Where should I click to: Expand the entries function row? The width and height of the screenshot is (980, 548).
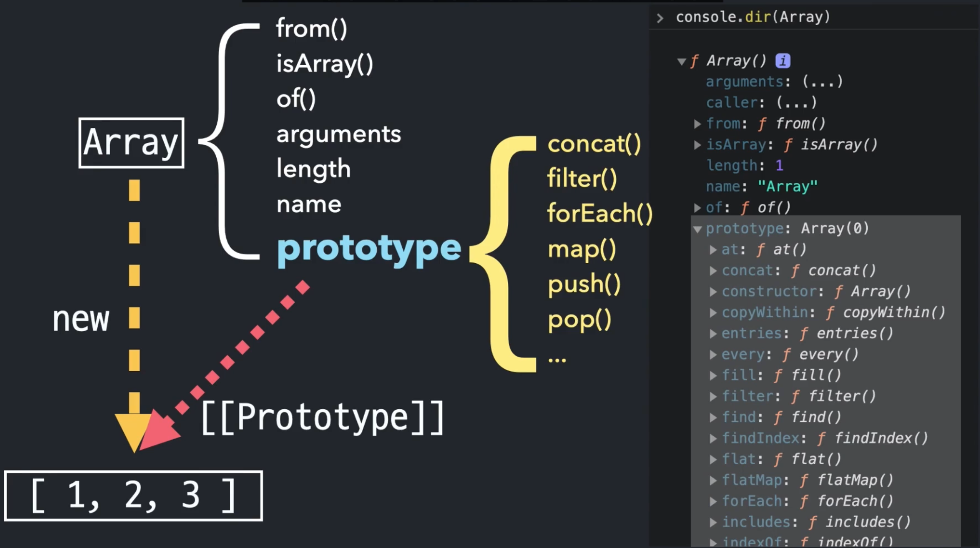tap(713, 334)
